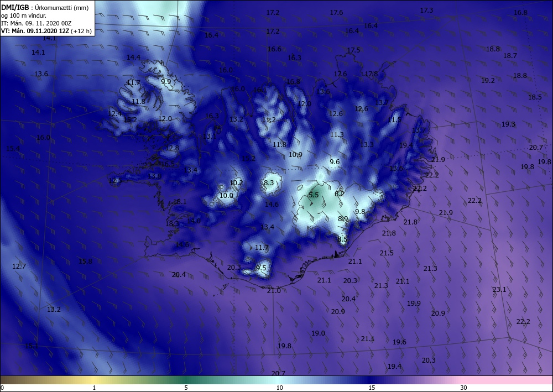Click the 8.2 value on the map
553x392 pixels.
click(340, 194)
